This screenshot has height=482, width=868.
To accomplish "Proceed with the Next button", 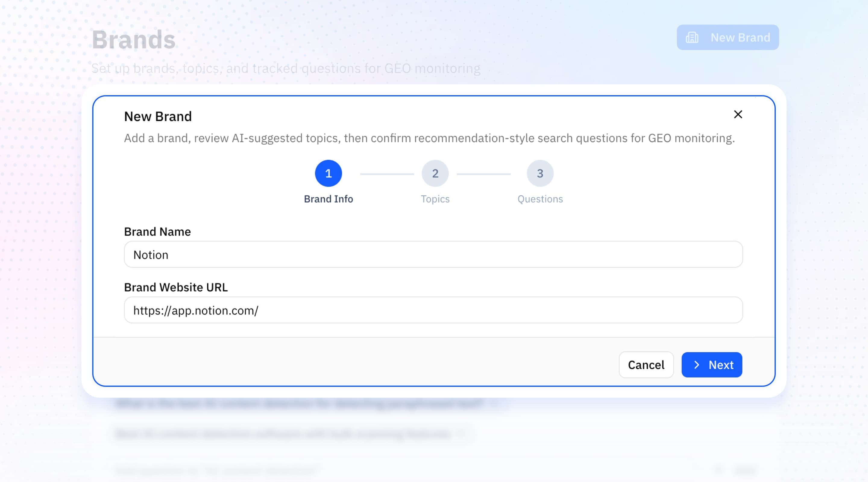I will [x=712, y=365].
